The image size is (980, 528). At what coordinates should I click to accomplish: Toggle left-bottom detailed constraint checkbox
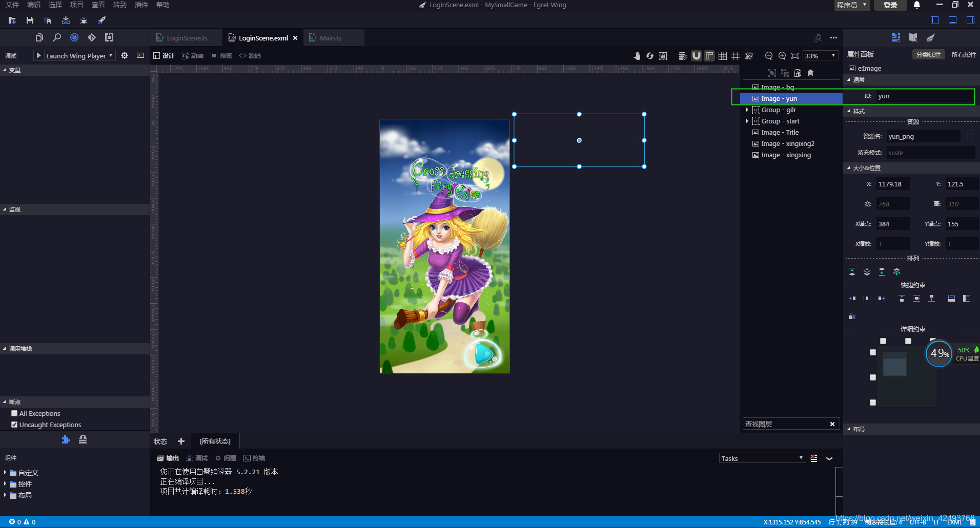point(873,403)
